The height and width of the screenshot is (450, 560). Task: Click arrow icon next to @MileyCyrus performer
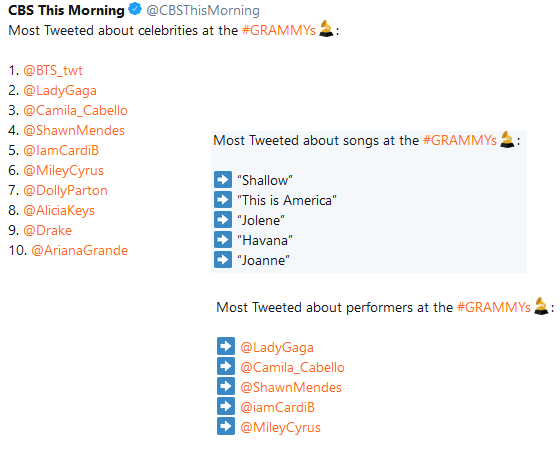[x=226, y=426]
